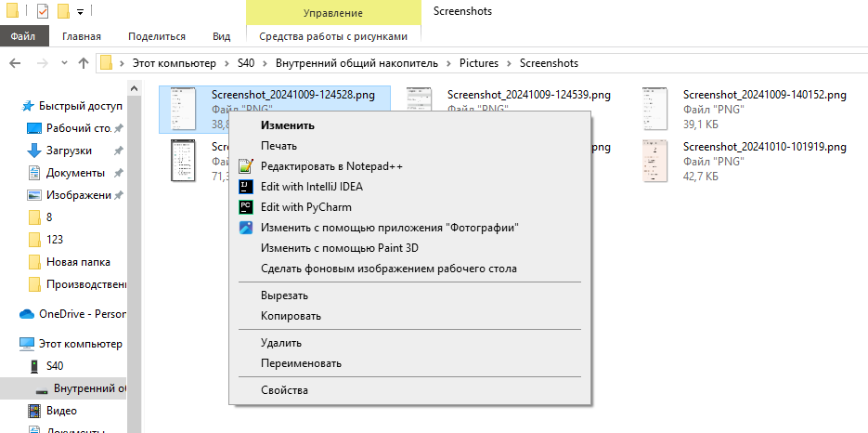This screenshot has height=433, width=868.
Task: Go up one folder with the up arrow
Action: click(x=84, y=63)
